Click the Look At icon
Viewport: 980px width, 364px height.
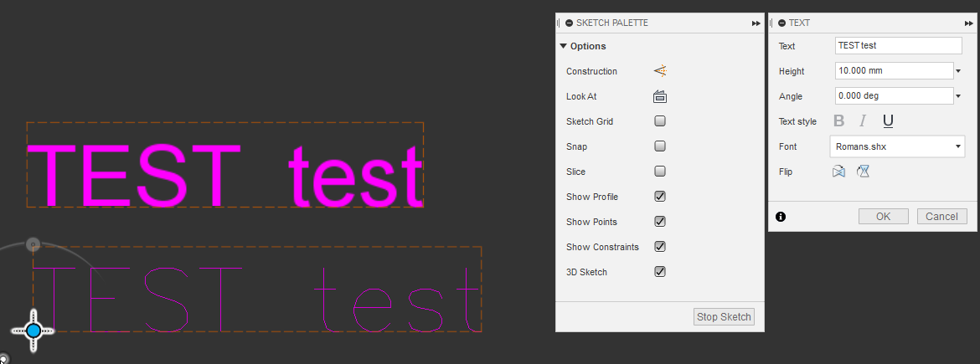(660, 97)
